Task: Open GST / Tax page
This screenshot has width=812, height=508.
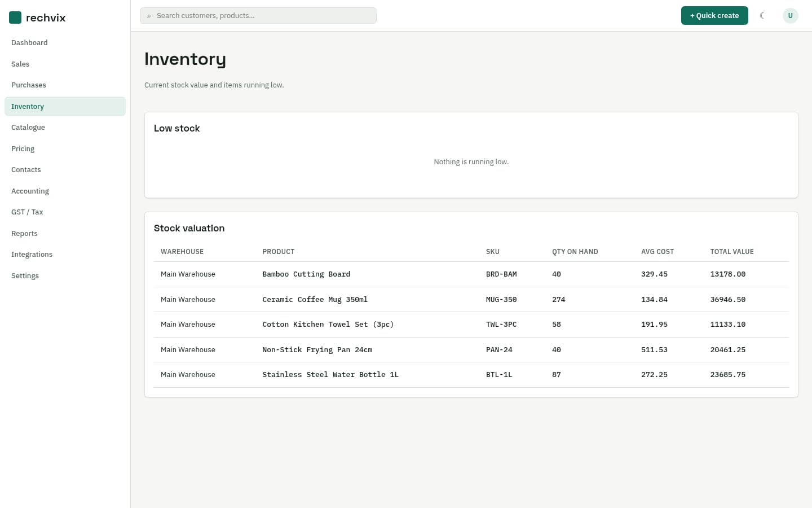Action: pyautogui.click(x=65, y=212)
